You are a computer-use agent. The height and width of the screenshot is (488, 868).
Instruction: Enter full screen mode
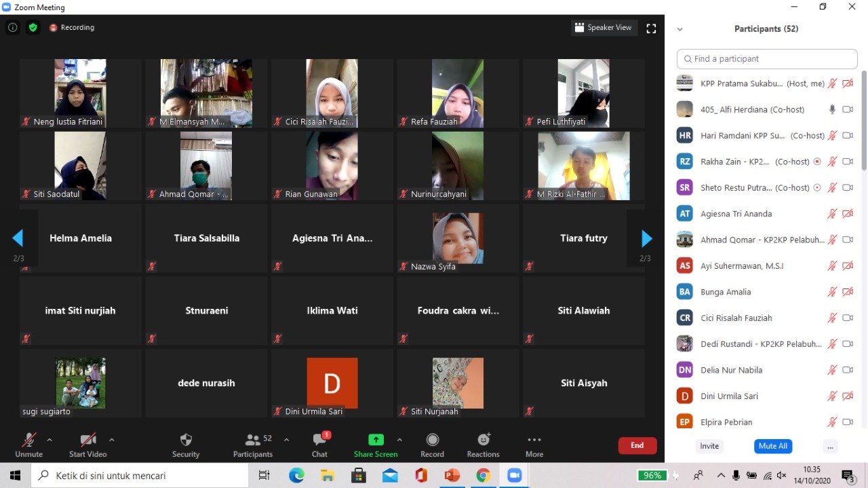(x=651, y=29)
